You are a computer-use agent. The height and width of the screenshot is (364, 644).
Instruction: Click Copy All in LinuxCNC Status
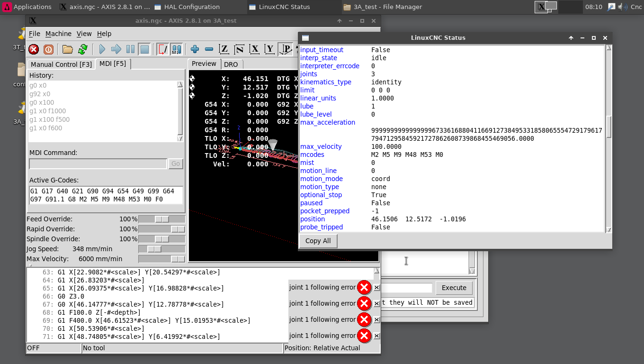pyautogui.click(x=318, y=241)
